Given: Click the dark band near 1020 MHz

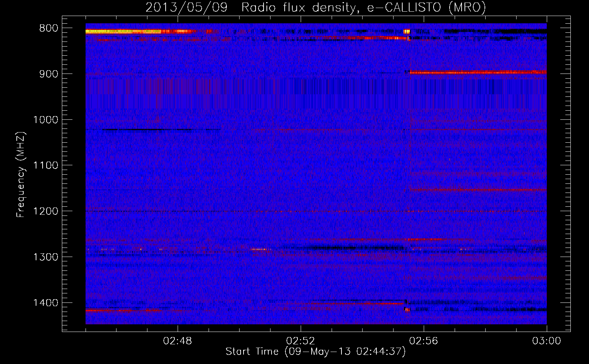Looking at the screenshot, I should pyautogui.click(x=153, y=130).
